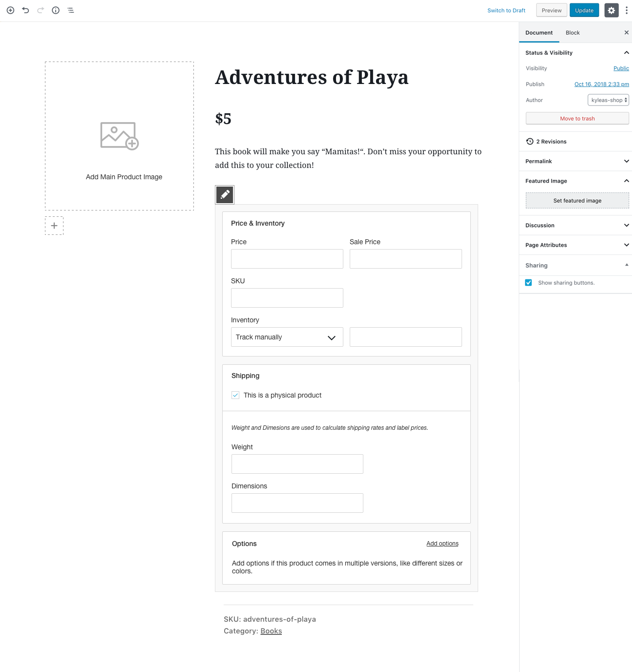
Task: Redo the last change
Action: (x=40, y=10)
